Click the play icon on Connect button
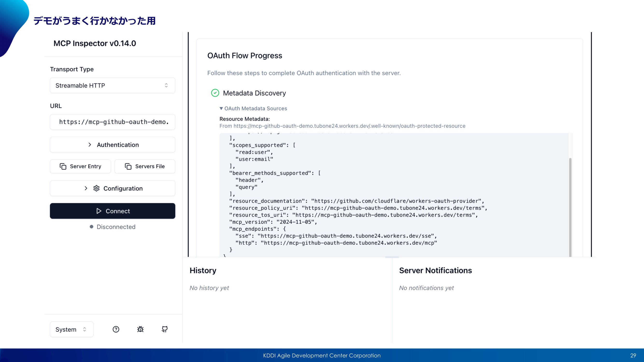644x362 pixels. click(99, 211)
